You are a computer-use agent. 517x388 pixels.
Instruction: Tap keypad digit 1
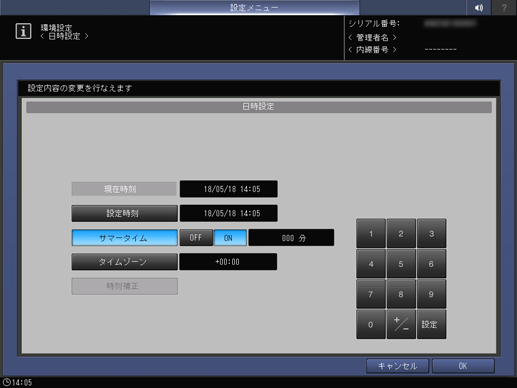pos(371,233)
